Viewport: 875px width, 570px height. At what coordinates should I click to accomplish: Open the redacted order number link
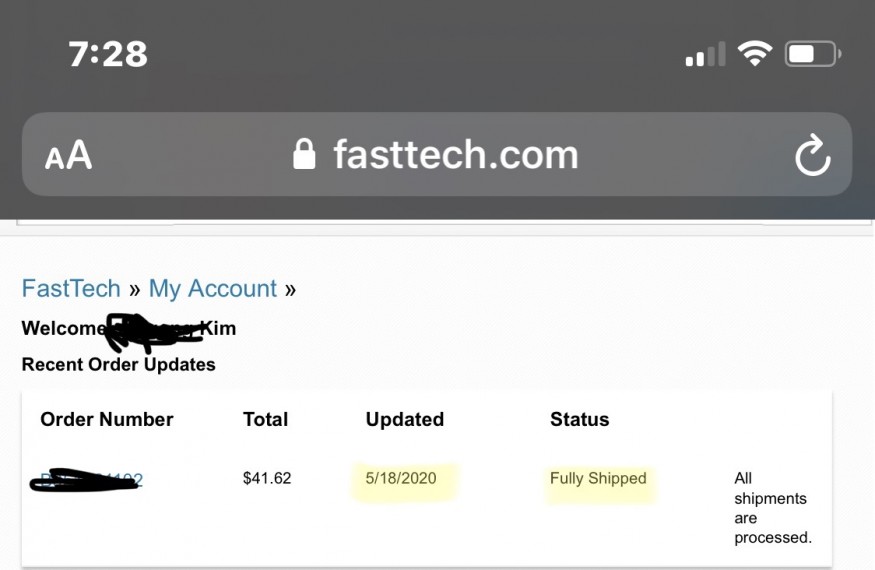pyautogui.click(x=86, y=480)
